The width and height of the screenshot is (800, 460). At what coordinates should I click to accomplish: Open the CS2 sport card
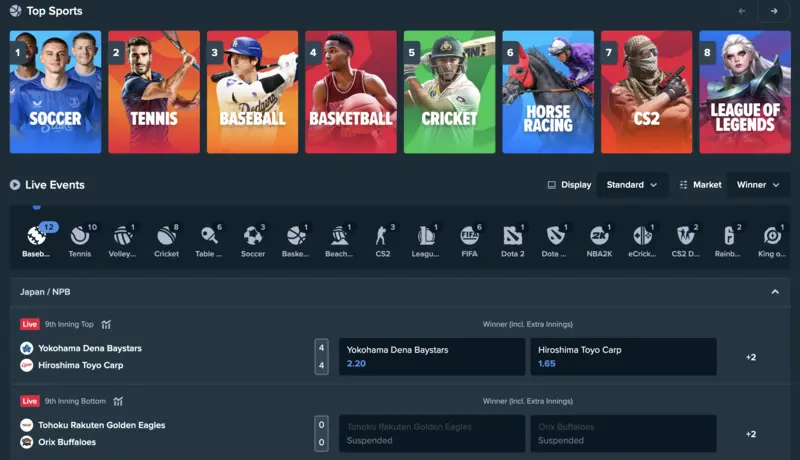coord(646,92)
